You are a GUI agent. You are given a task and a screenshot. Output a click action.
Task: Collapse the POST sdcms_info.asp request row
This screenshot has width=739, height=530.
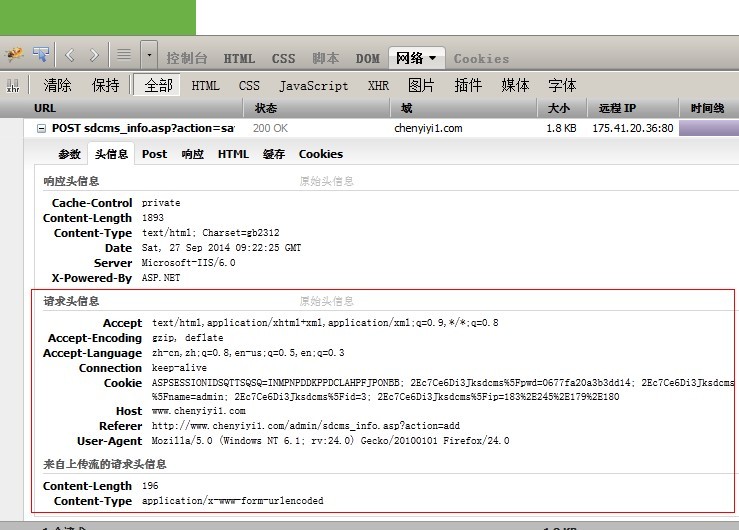coord(41,129)
